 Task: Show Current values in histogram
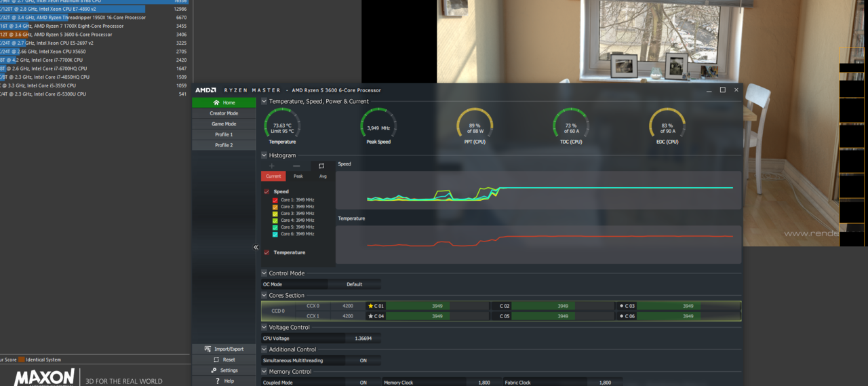[273, 176]
